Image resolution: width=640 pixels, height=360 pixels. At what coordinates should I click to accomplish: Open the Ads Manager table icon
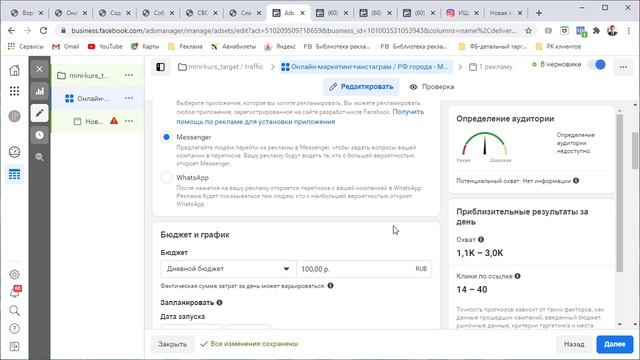14,175
